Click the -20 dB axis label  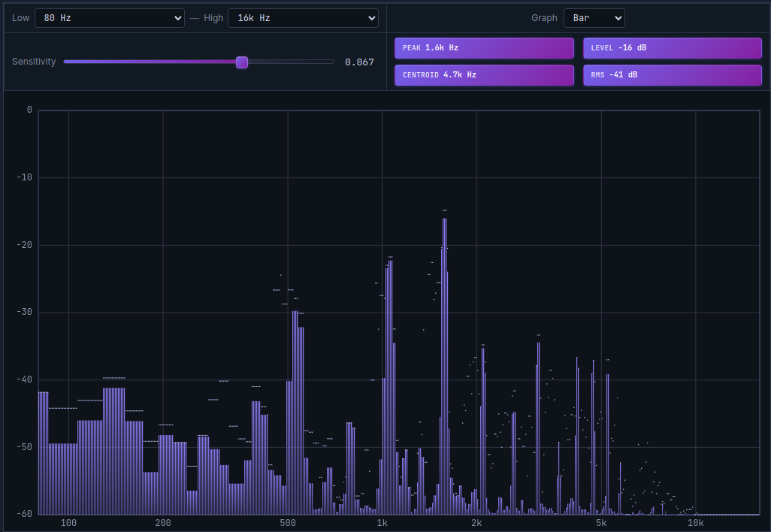24,245
